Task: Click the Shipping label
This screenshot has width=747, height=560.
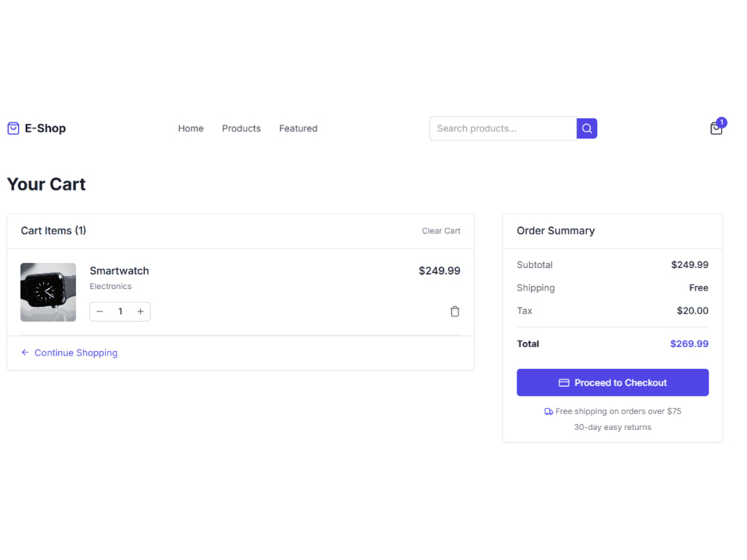Action: (536, 287)
